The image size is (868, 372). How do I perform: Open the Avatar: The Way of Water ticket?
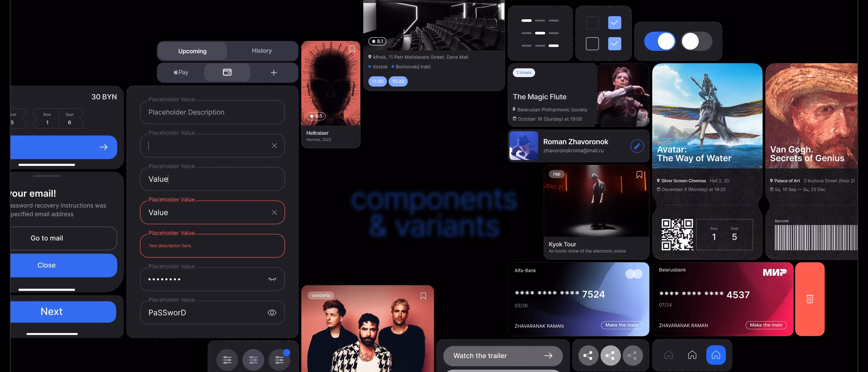coord(707,161)
